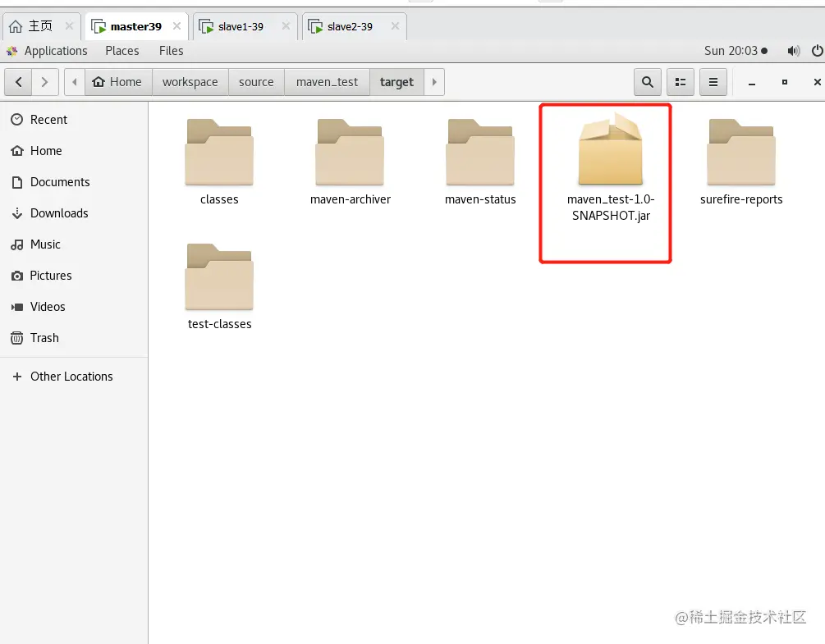825x644 pixels.
Task: Navigate to source in path bar
Action: pyautogui.click(x=256, y=82)
